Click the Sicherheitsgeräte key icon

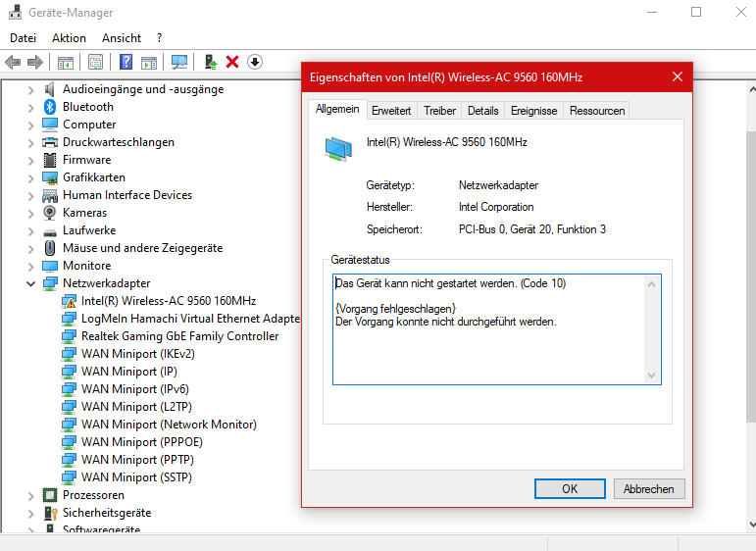tap(50, 513)
